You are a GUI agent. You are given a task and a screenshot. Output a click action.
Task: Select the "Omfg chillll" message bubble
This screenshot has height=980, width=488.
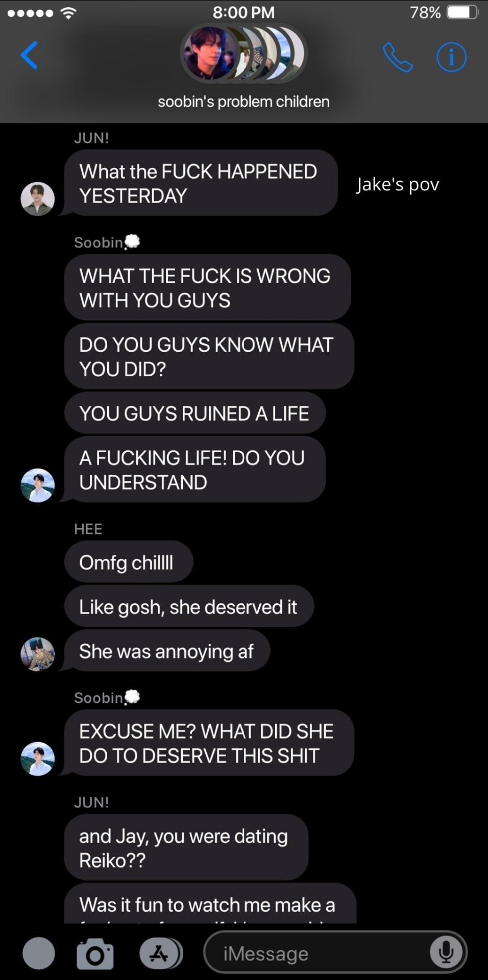click(129, 562)
